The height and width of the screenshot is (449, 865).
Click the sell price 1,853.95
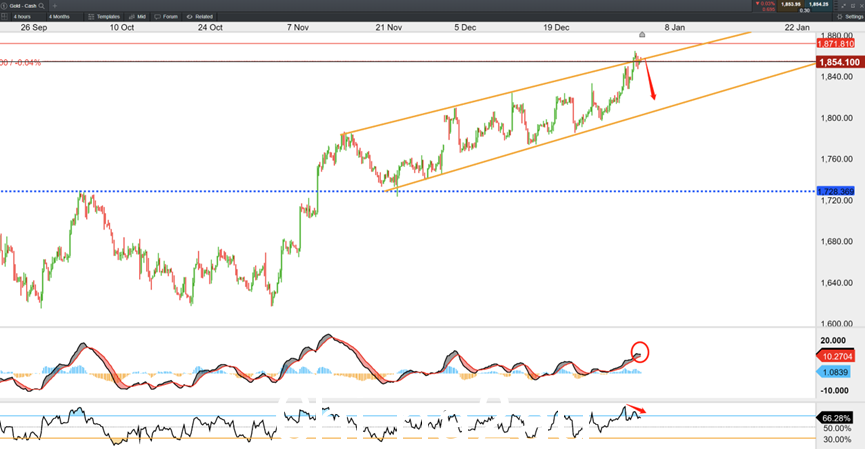coord(791,4)
